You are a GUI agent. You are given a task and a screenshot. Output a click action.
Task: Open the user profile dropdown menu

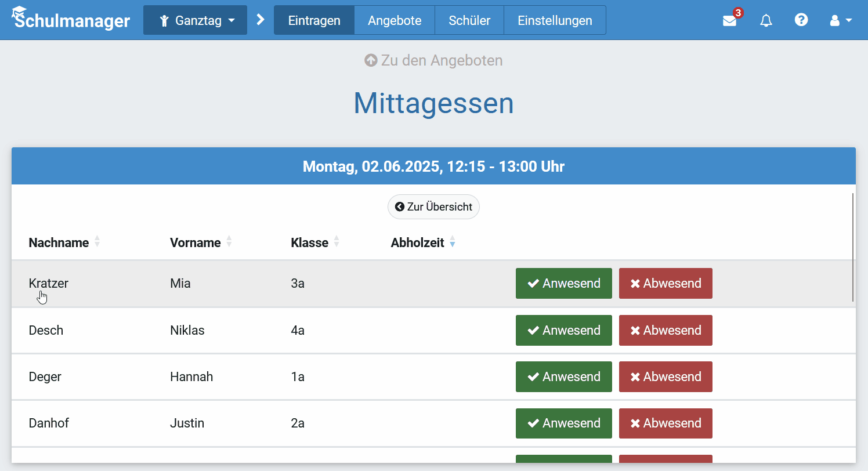[x=840, y=20]
